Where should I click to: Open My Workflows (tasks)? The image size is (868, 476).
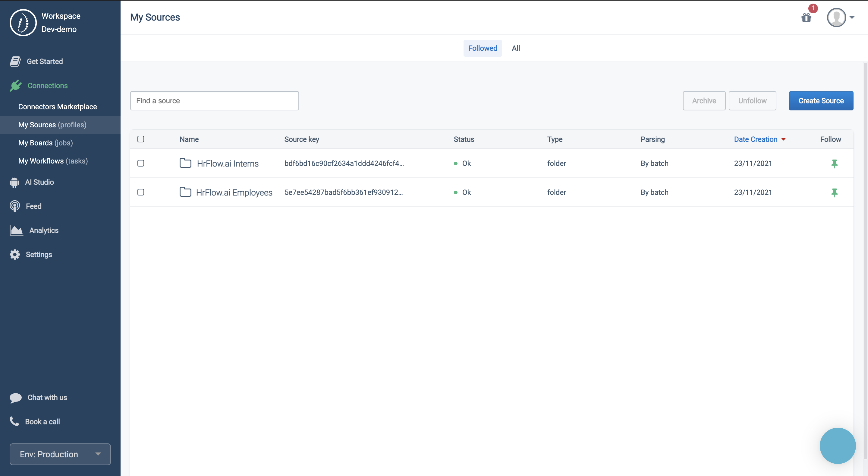click(x=53, y=161)
